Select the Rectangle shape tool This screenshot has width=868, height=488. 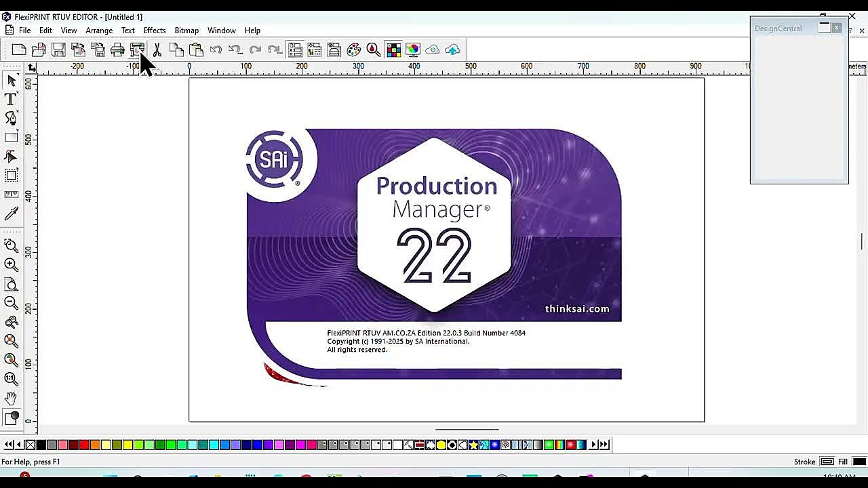pos(11,138)
